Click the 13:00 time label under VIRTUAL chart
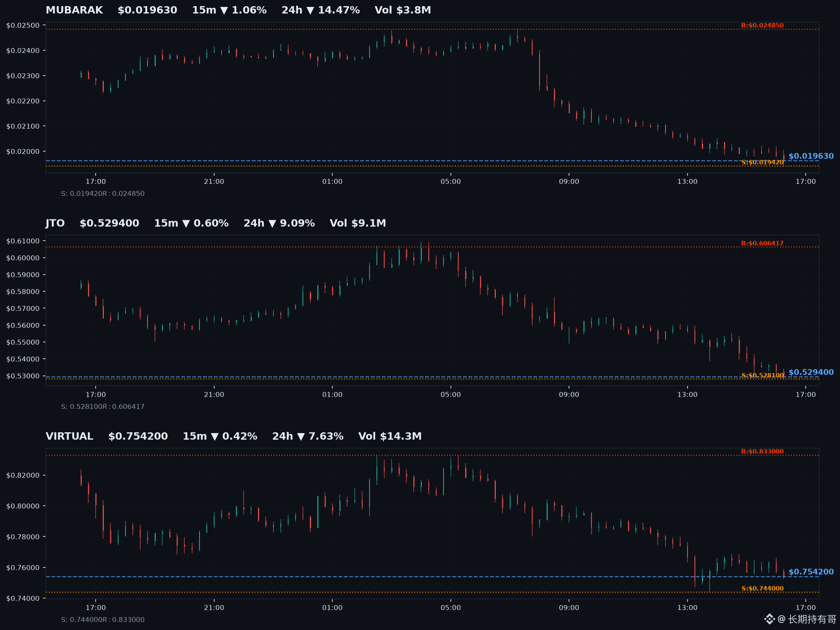 pyautogui.click(x=687, y=608)
